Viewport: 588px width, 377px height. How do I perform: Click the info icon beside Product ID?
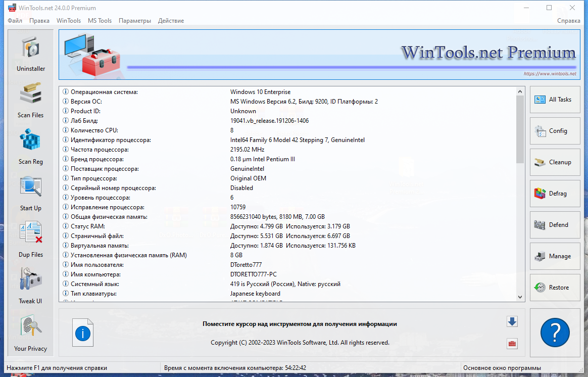(66, 111)
